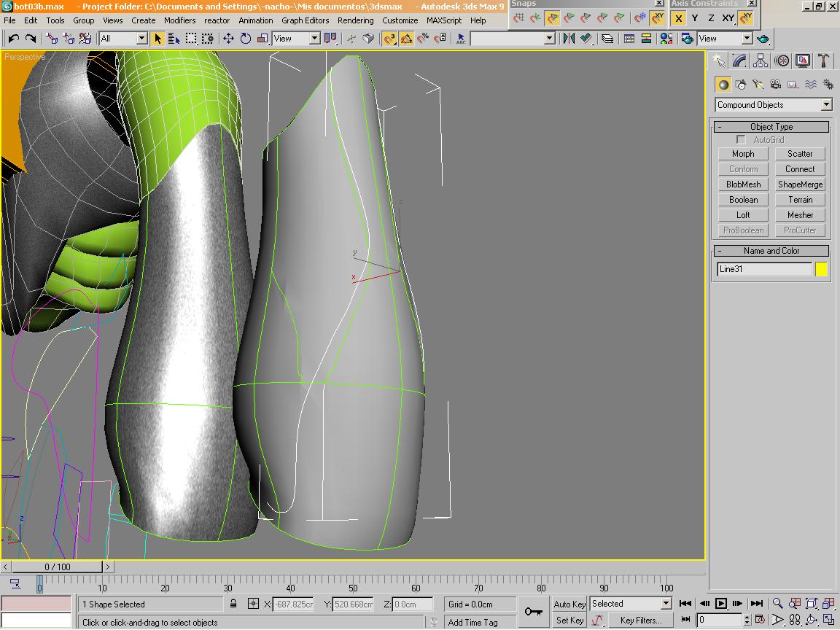Open the MAXScript menu
The height and width of the screenshot is (630, 840).
444,20
